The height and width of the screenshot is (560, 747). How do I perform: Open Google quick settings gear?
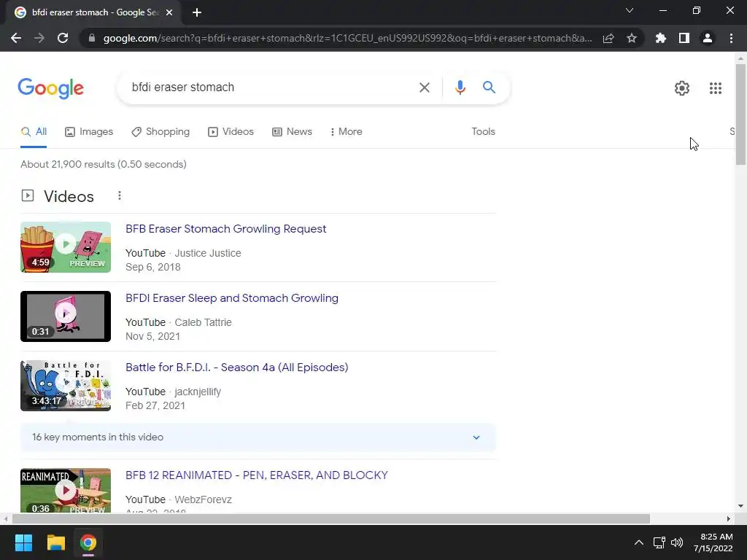[x=682, y=88]
